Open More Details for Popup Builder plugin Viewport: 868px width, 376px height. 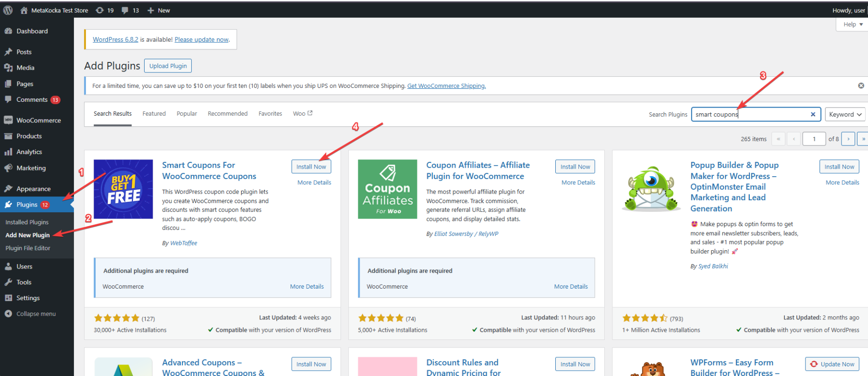pyautogui.click(x=843, y=182)
